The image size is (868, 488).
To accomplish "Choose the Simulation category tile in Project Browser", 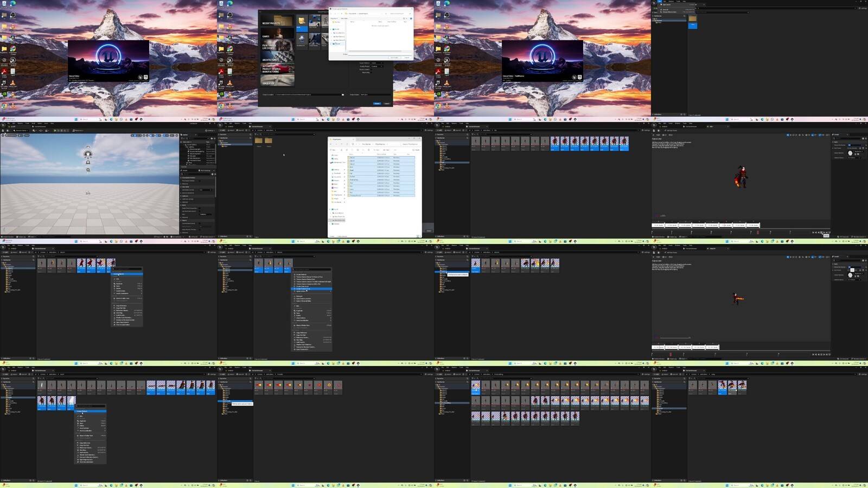I will coord(277,80).
